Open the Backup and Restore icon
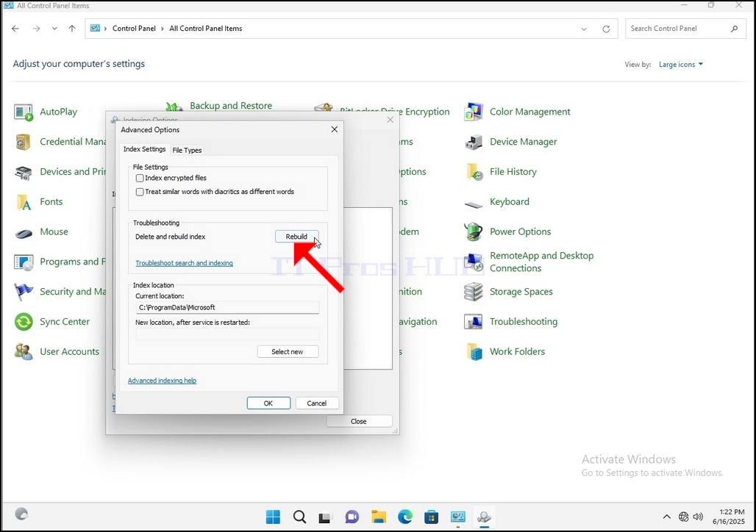The image size is (756, 532). tap(174, 106)
